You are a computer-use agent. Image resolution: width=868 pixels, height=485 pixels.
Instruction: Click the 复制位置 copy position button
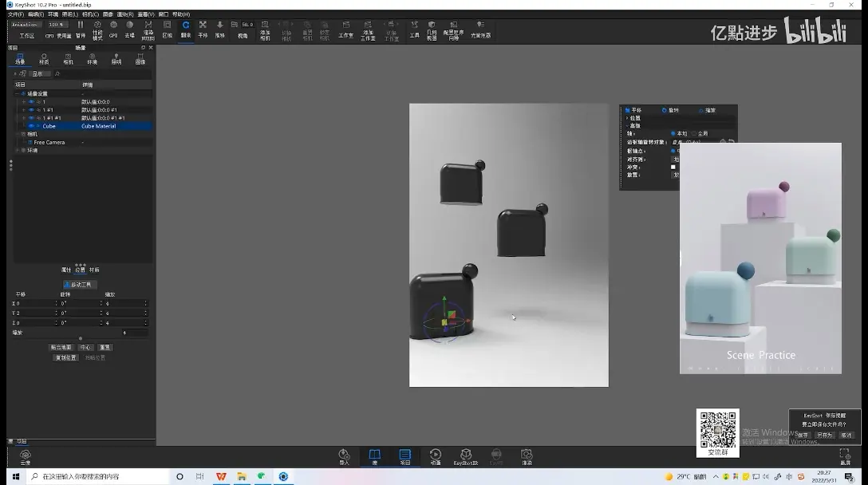coord(65,357)
